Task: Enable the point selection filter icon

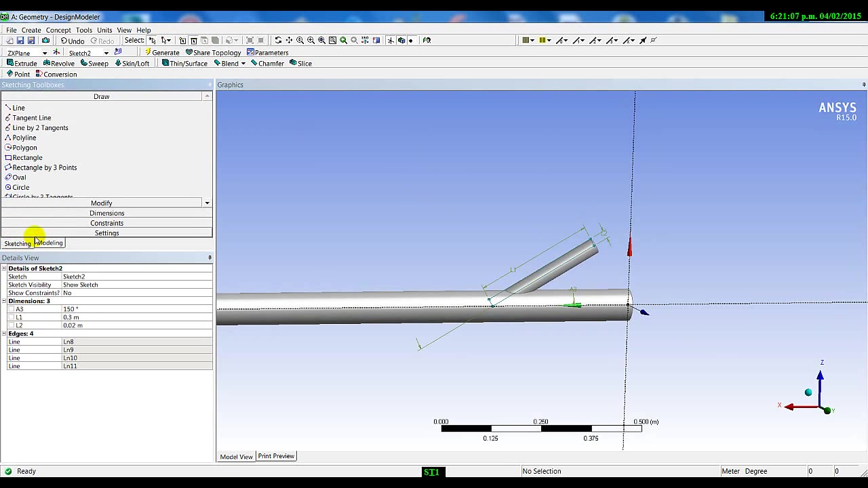Action: click(x=182, y=41)
